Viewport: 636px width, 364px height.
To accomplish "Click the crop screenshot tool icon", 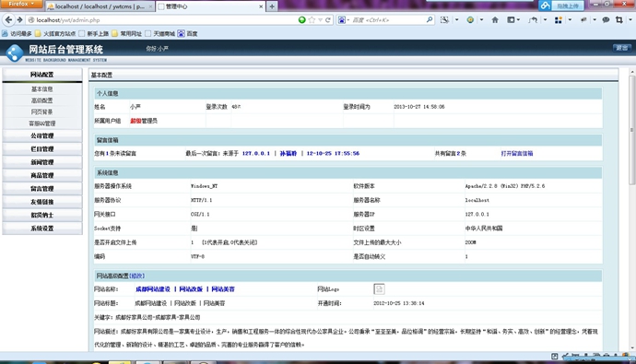I will point(619,19).
